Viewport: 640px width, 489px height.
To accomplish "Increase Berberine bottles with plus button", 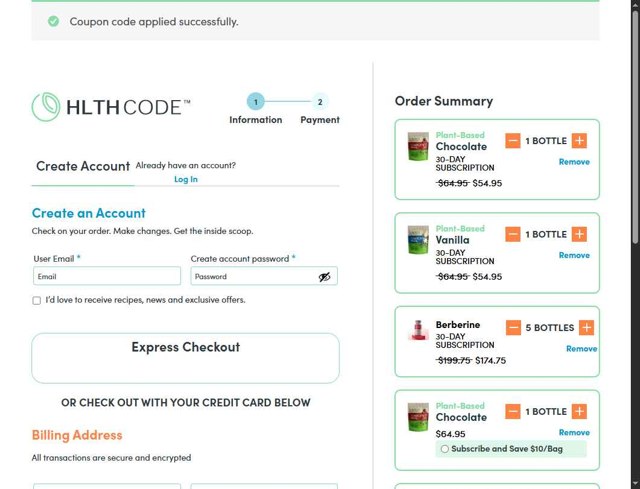I will pyautogui.click(x=587, y=327).
